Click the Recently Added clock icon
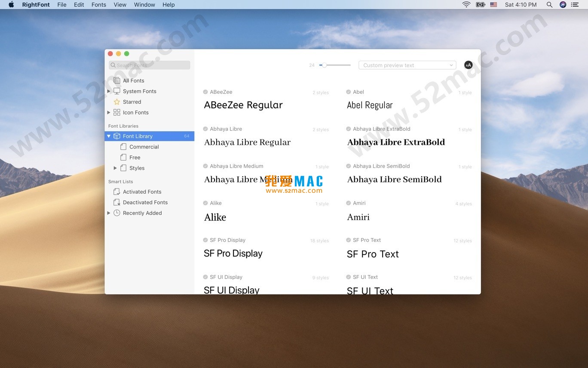The image size is (588, 368). coord(116,213)
